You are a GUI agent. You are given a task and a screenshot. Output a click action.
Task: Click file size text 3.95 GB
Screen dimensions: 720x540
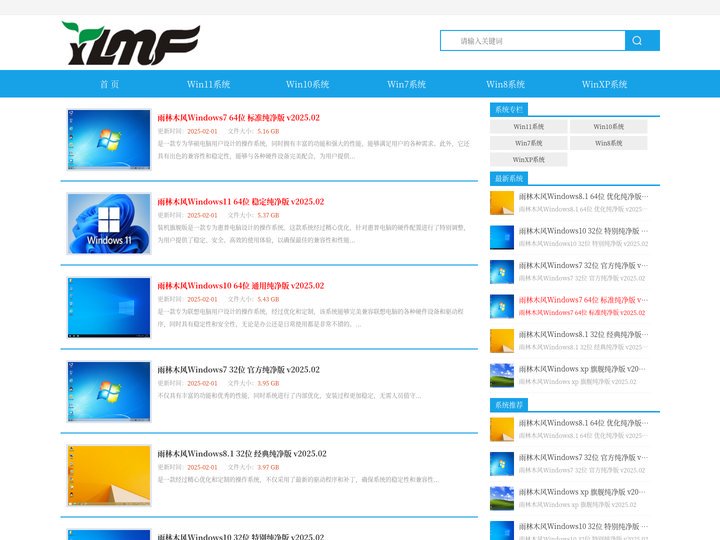(268, 383)
